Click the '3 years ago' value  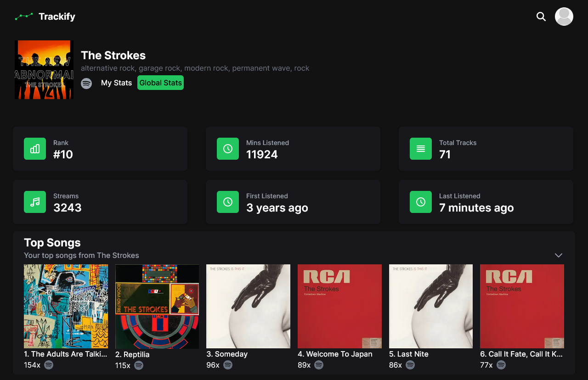277,207
